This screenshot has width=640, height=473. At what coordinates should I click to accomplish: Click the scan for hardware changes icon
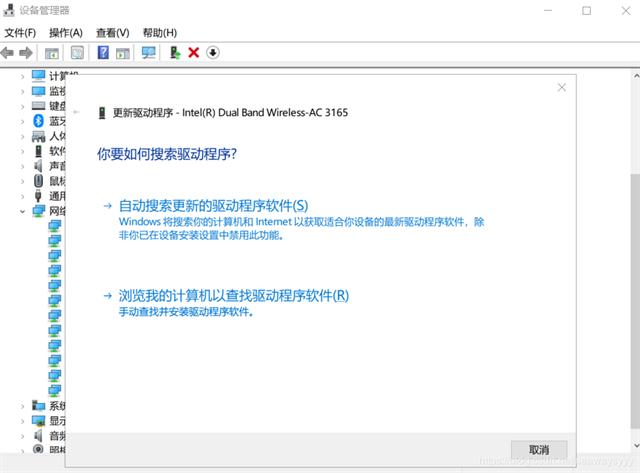(x=149, y=53)
